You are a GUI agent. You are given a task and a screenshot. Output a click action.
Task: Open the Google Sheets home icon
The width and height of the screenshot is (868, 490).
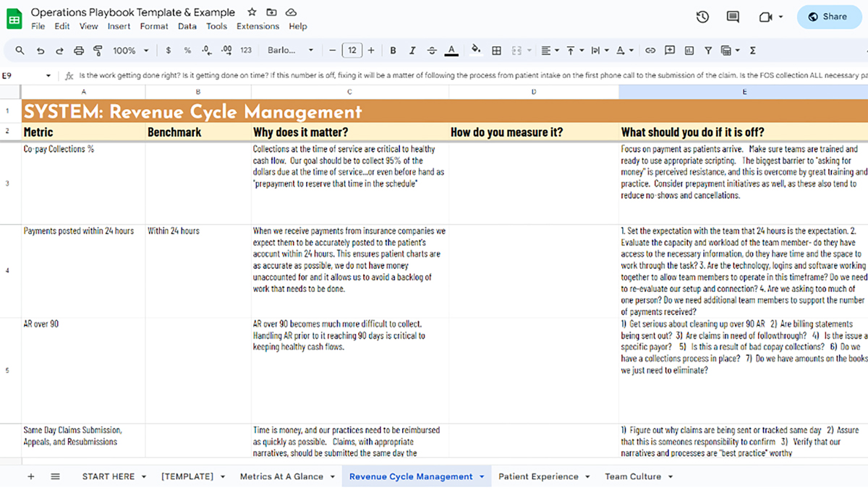pos(14,18)
